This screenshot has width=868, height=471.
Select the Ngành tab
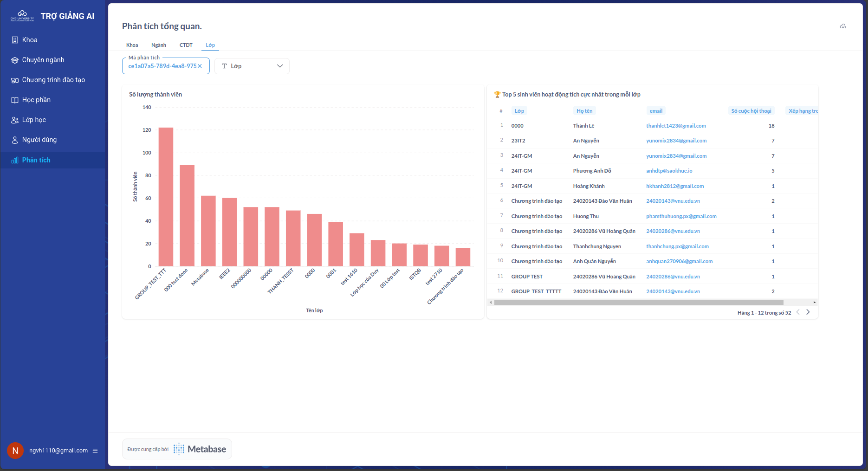(159, 45)
